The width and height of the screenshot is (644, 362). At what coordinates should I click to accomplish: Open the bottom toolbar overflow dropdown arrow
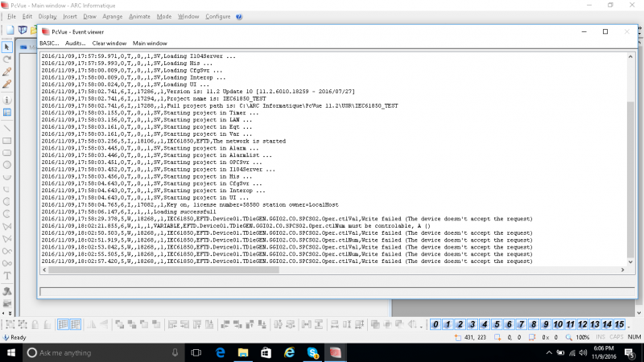(629, 327)
